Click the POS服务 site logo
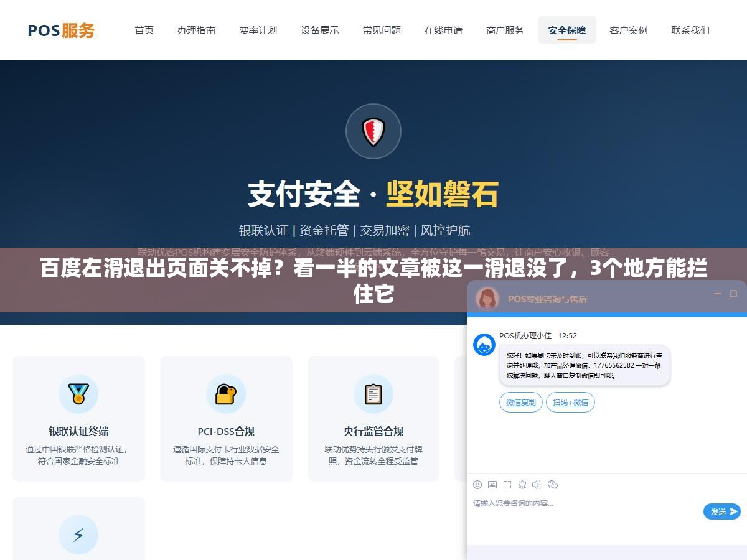Image resolution: width=747 pixels, height=560 pixels. (x=61, y=30)
